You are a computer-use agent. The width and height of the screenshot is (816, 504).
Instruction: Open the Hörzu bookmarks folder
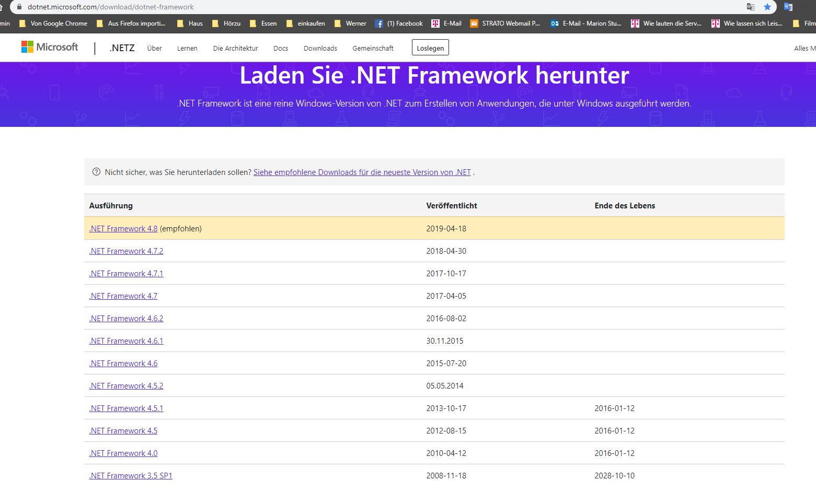tap(226, 24)
